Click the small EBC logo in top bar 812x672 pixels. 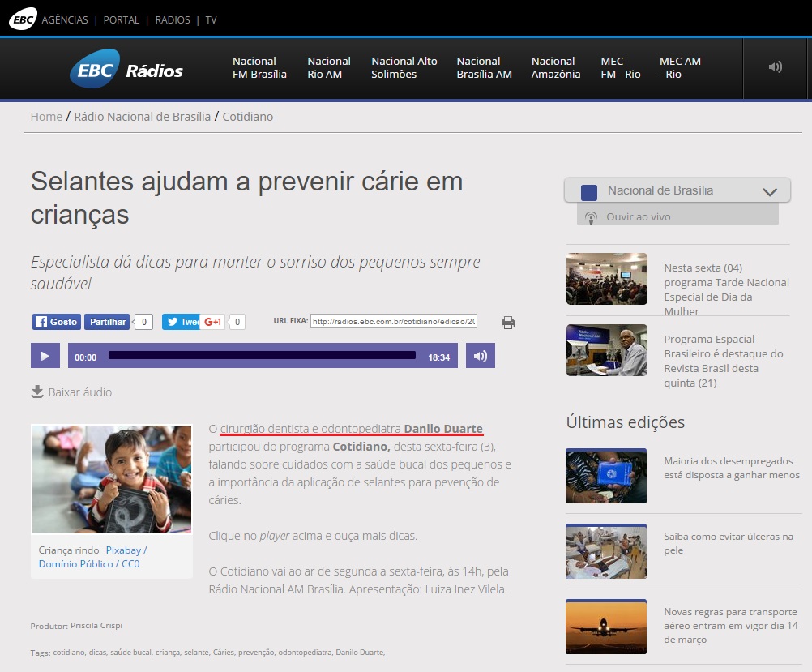[22, 19]
